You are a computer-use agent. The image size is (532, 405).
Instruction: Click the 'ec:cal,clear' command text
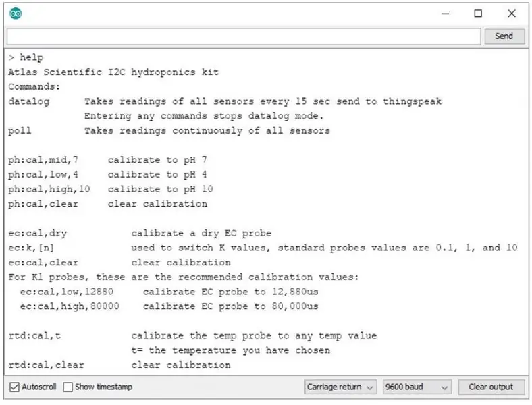pos(43,263)
